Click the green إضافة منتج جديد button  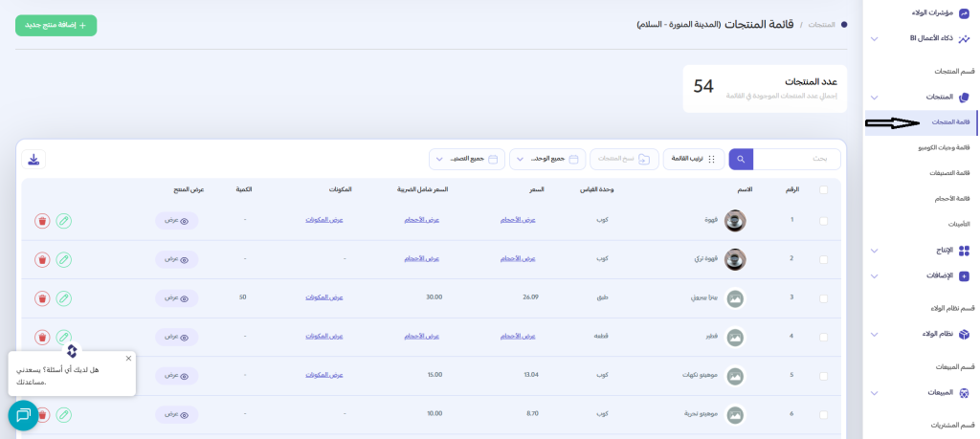(x=56, y=25)
